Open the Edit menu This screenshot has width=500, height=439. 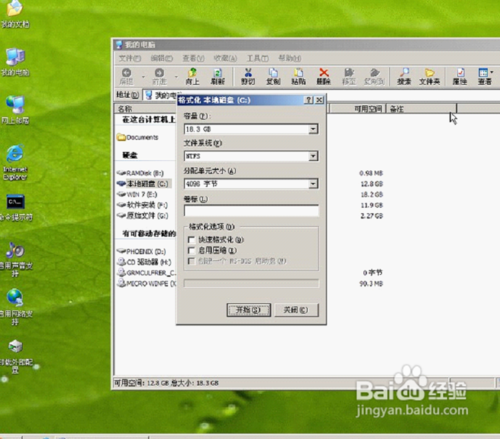tap(162, 58)
